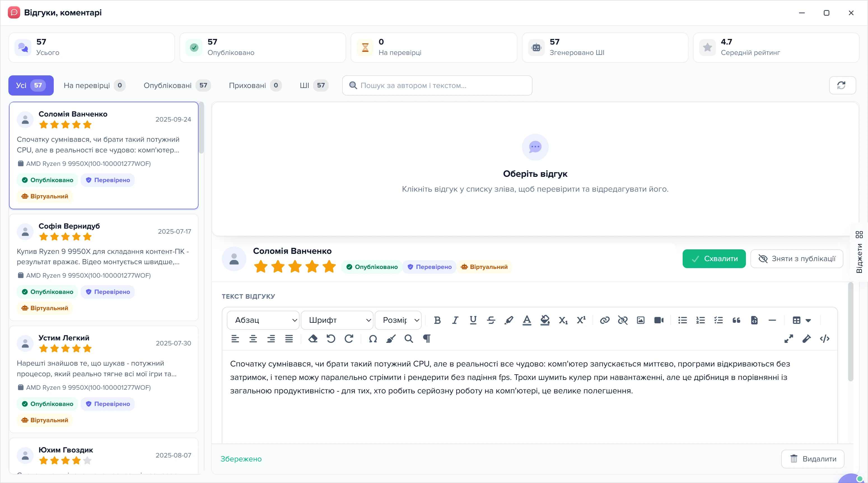Create a numbered list
868x483 pixels.
(701, 320)
